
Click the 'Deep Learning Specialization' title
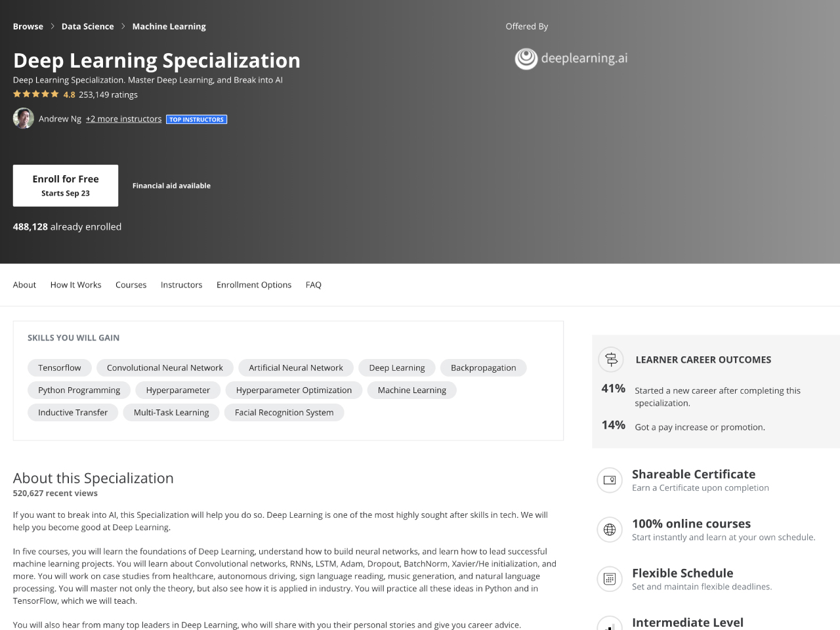tap(157, 60)
